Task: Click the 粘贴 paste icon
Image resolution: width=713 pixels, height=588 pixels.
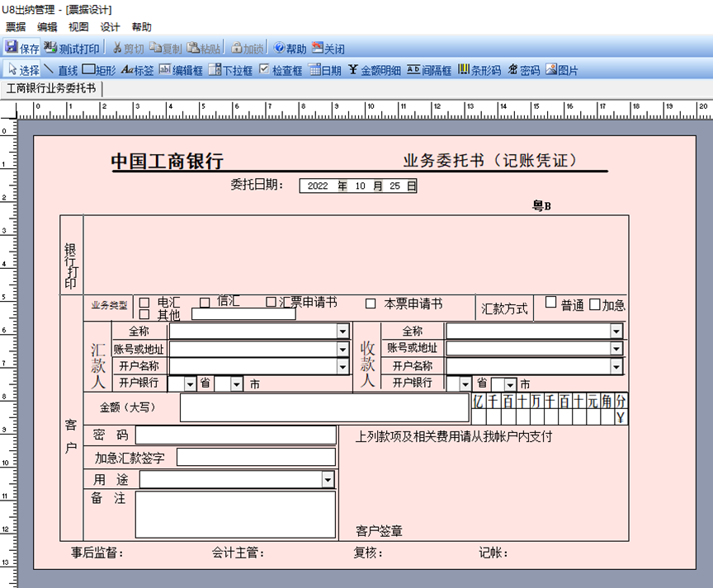Action: (x=193, y=47)
